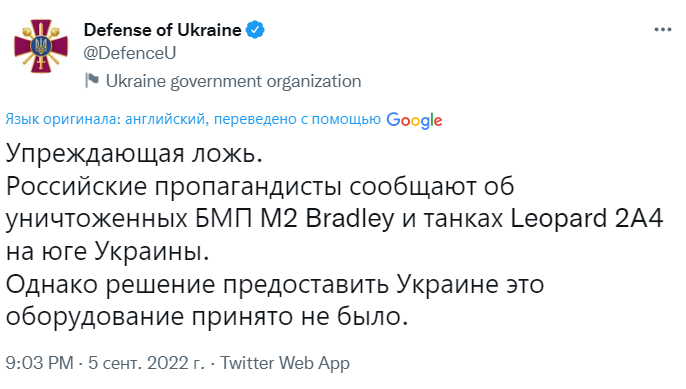
Task: Click the gray government flag icon
Action: [x=91, y=81]
